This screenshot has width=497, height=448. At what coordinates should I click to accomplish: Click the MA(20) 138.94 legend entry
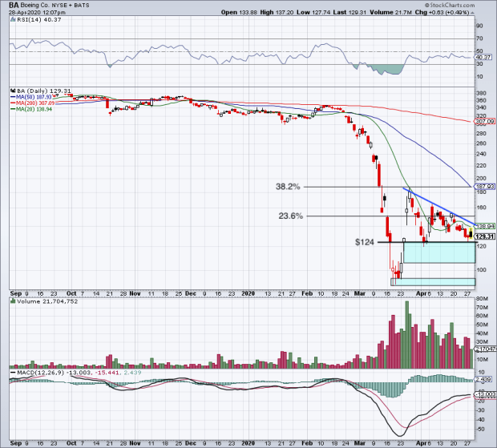[31, 109]
